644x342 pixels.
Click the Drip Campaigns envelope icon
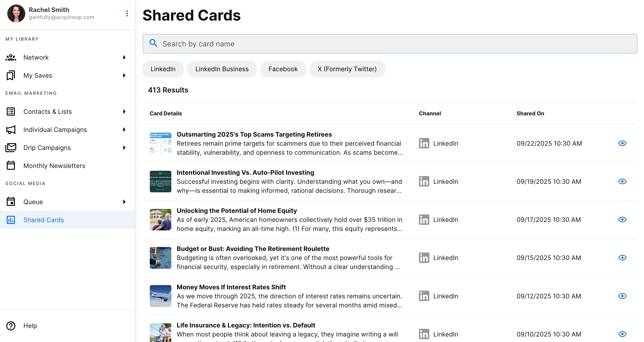coord(11,147)
